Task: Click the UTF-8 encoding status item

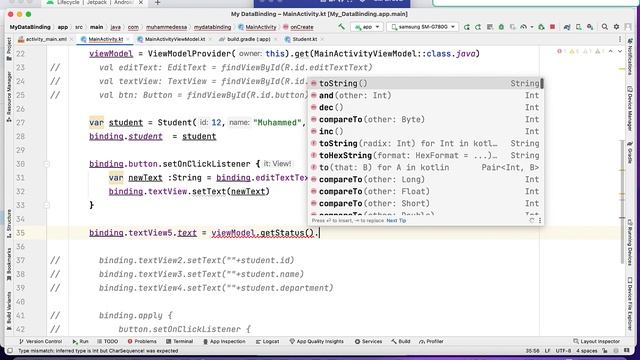Action: (x=563, y=351)
